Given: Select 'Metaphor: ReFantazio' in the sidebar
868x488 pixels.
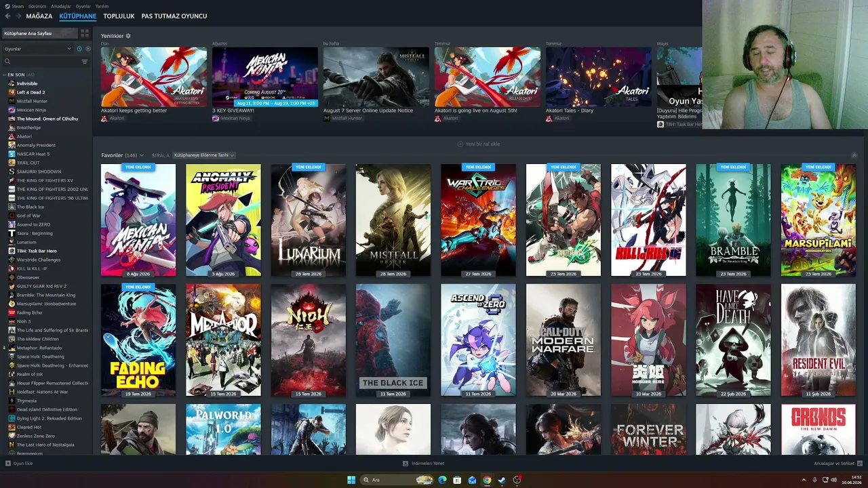Looking at the screenshot, I should [40, 348].
